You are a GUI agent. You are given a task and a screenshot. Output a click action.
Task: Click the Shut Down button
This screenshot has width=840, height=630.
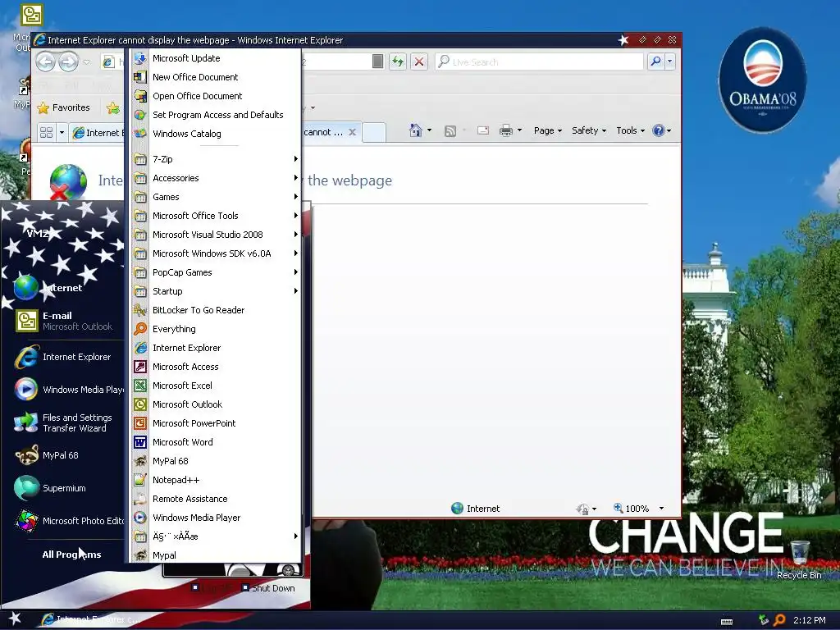click(x=268, y=587)
